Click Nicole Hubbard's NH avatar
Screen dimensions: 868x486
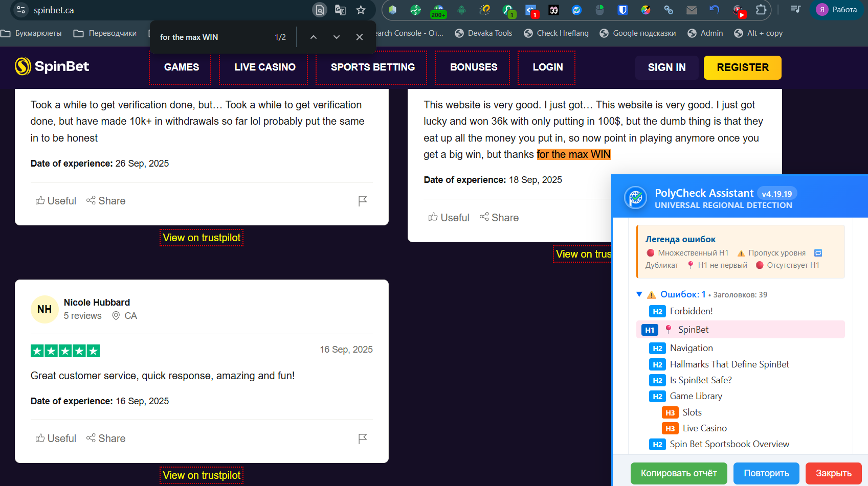point(44,309)
